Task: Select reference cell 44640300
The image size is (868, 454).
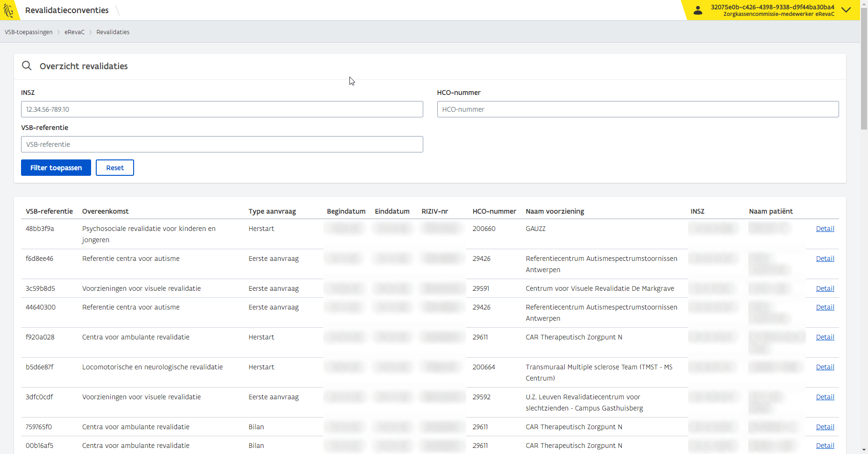Action: [41, 307]
